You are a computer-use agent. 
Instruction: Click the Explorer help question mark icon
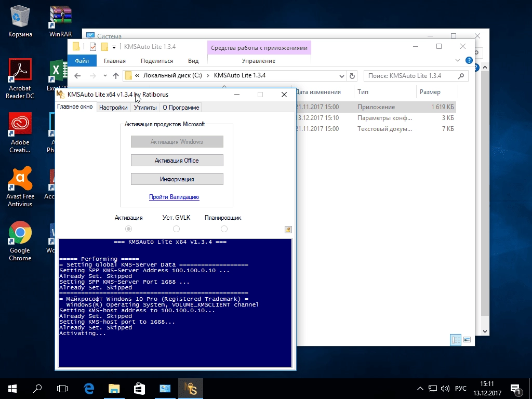pyautogui.click(x=469, y=60)
